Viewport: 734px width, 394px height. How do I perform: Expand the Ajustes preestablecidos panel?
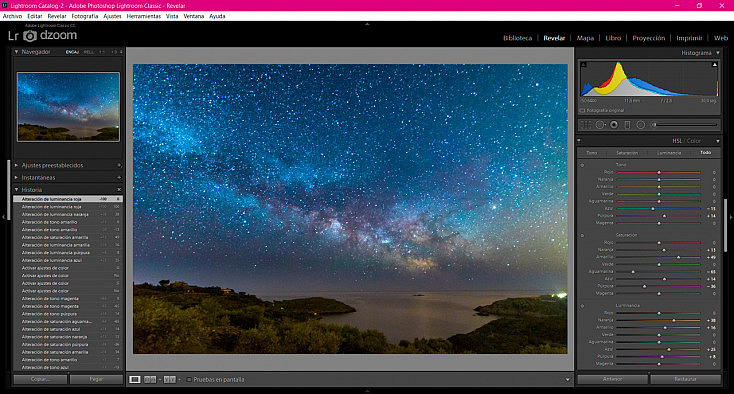[16, 165]
